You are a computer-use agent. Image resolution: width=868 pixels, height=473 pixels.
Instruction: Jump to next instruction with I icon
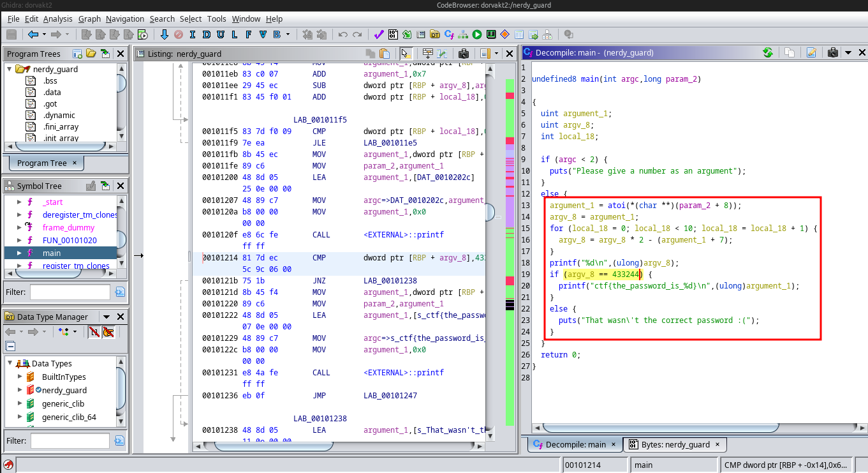point(192,34)
